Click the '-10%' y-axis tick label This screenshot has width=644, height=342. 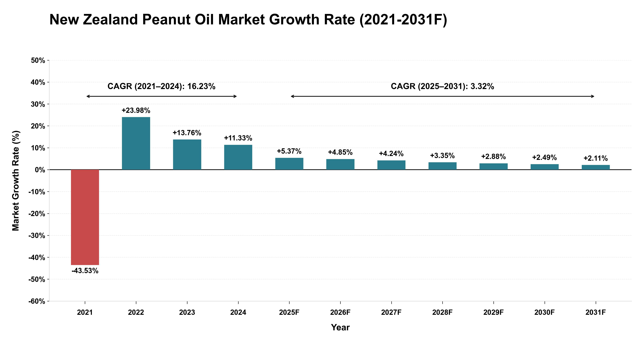37,192
